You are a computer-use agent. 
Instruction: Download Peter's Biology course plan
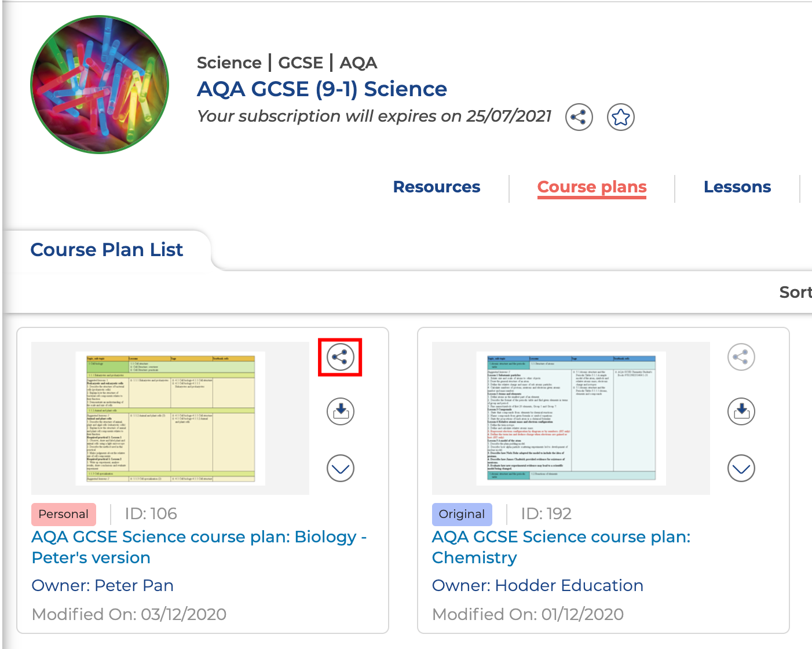click(341, 411)
